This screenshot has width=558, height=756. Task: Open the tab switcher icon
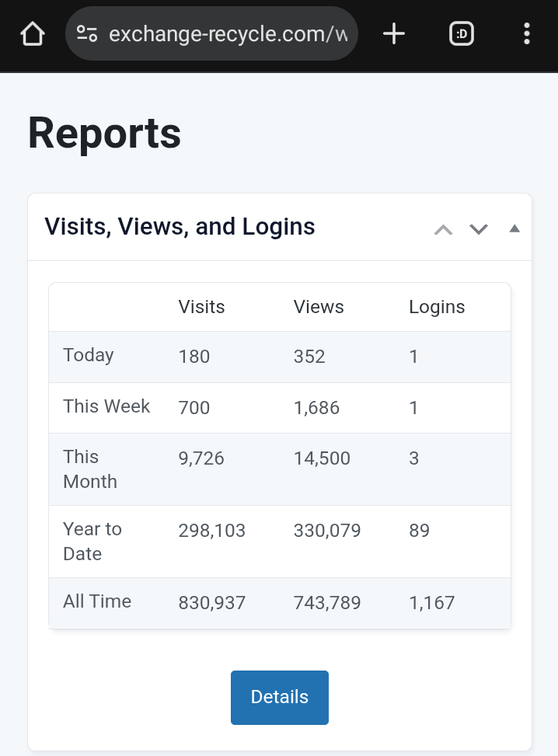[x=462, y=33]
